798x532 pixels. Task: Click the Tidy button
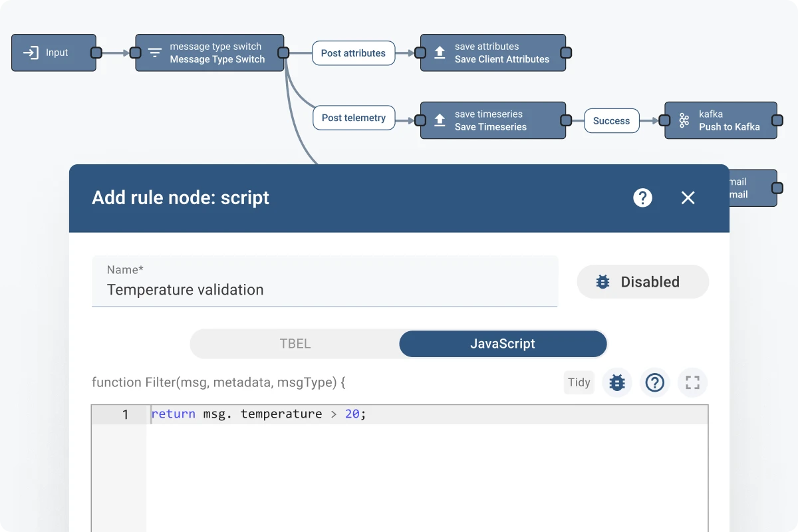pyautogui.click(x=579, y=382)
